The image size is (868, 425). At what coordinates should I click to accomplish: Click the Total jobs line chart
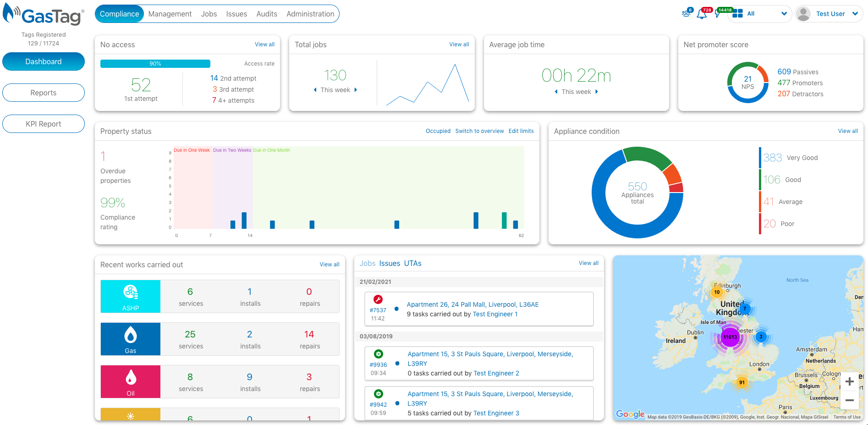coord(428,84)
